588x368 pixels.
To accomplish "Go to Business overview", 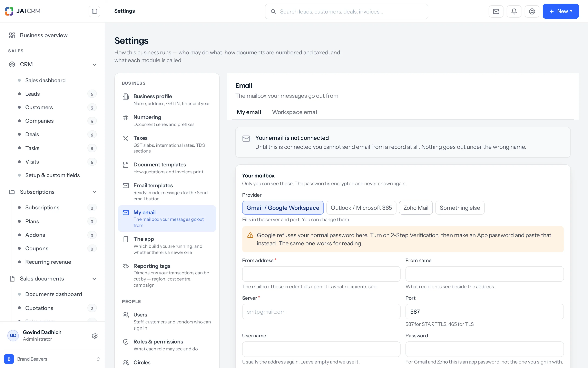I will pos(52,35).
